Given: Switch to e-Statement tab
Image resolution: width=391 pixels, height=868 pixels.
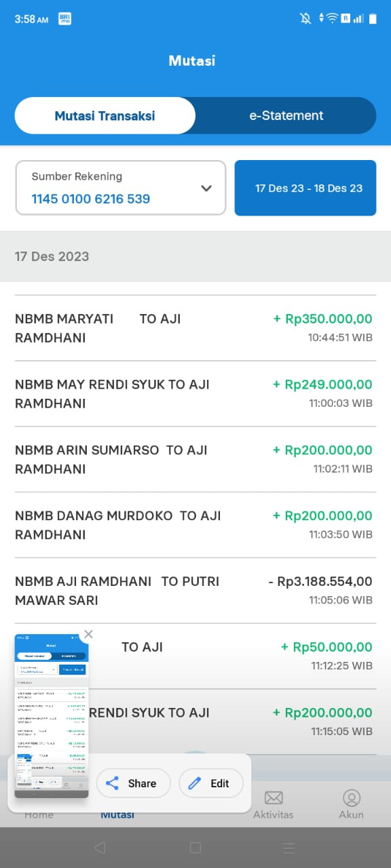Looking at the screenshot, I should coord(286,115).
